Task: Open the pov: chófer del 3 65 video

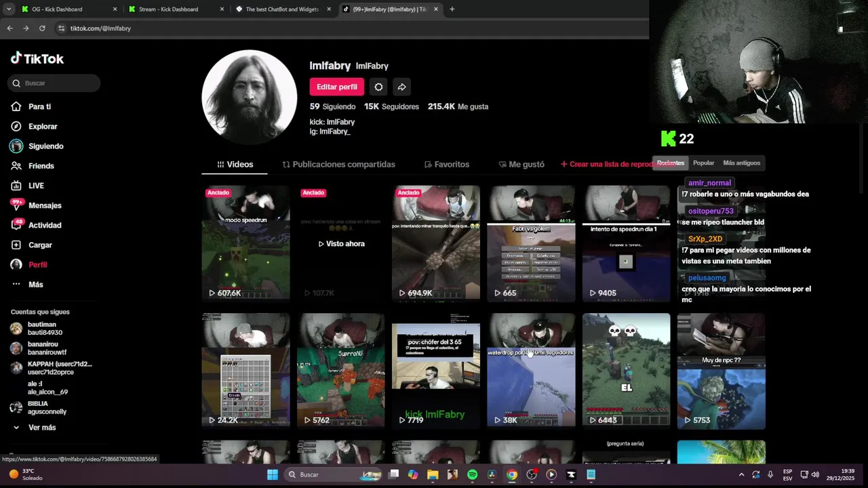Action: click(x=435, y=370)
